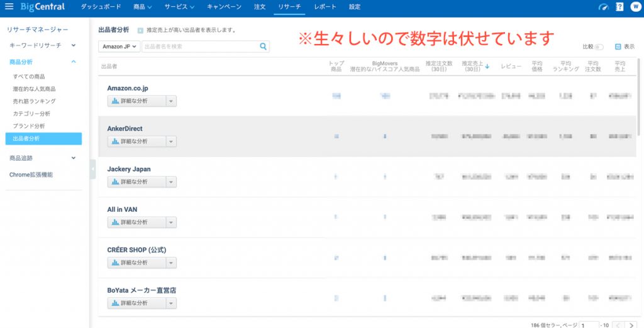Click AnkerDirect seller name
The image size is (644, 328).
[125, 128]
